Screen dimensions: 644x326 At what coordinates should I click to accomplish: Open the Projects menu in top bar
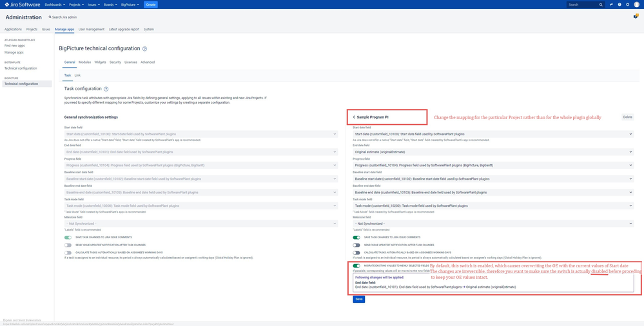77,5
